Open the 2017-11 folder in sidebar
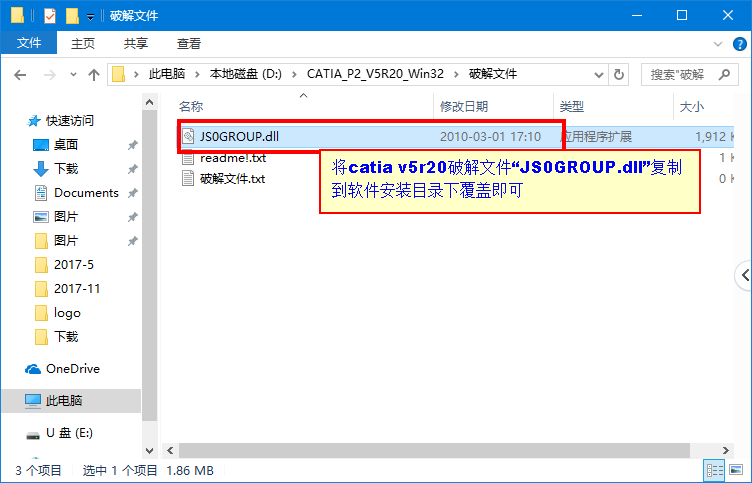 click(77, 289)
